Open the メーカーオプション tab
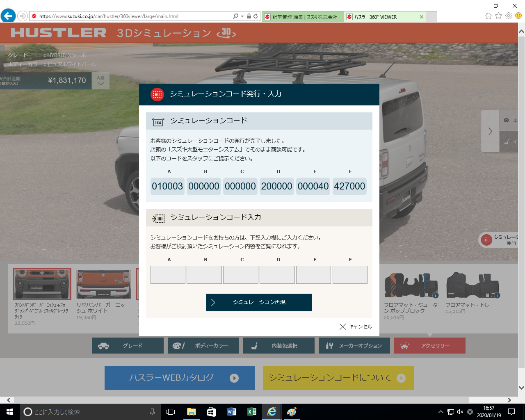The width and height of the screenshot is (525, 420). click(x=354, y=346)
